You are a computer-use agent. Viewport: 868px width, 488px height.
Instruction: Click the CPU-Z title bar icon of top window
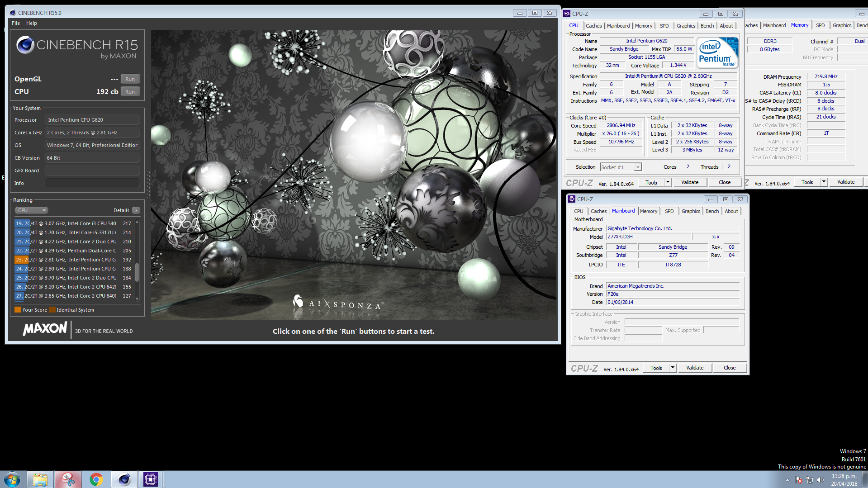[x=567, y=14]
